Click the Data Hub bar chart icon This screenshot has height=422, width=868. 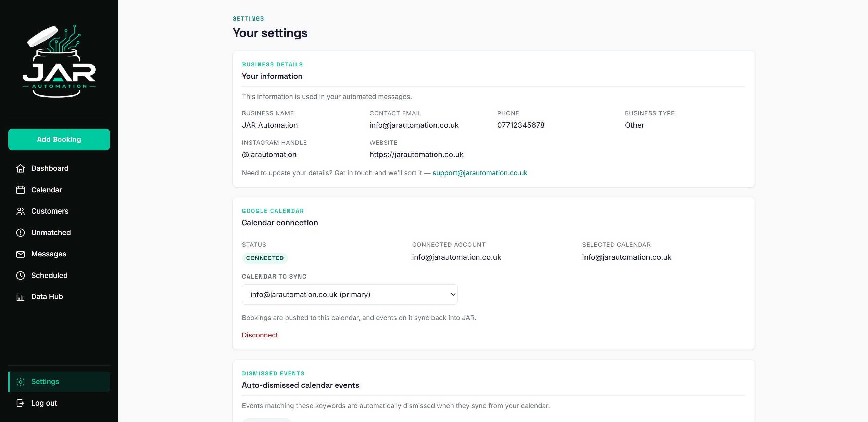(x=21, y=297)
